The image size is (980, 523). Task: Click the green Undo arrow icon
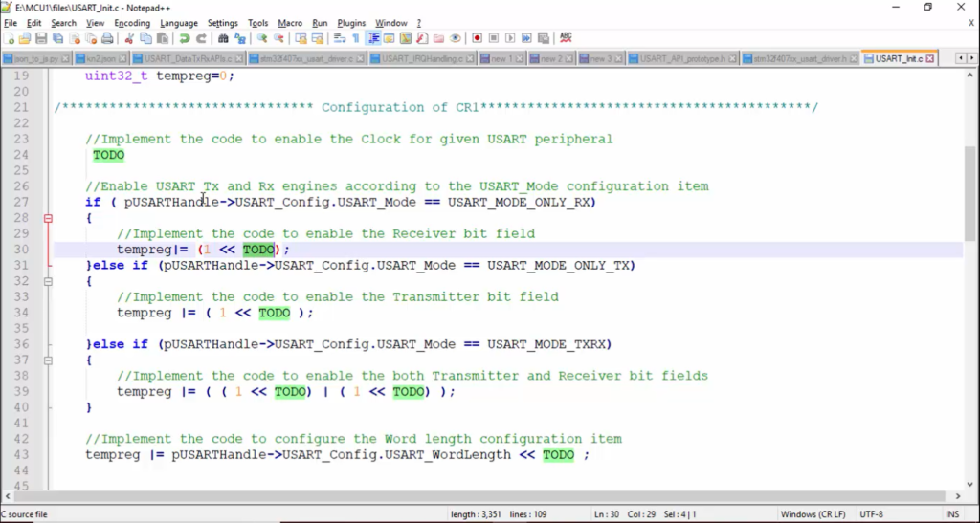coord(185,38)
